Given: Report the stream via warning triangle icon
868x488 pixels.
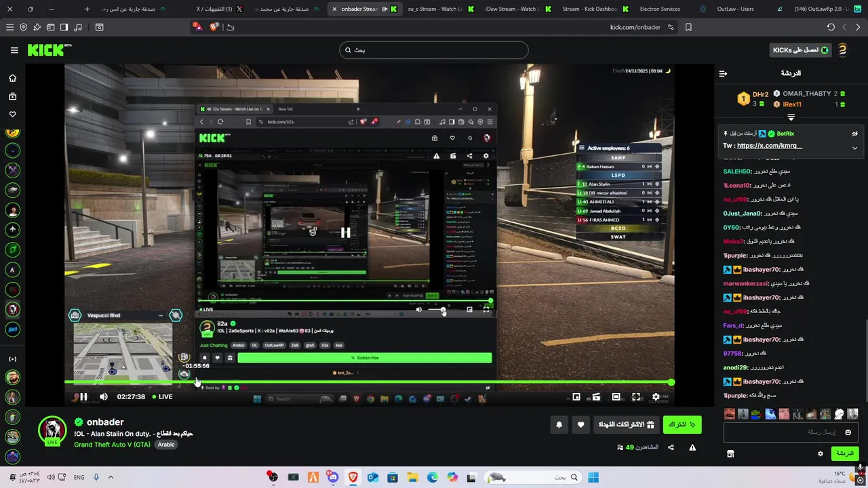Looking at the screenshot, I should 692,447.
